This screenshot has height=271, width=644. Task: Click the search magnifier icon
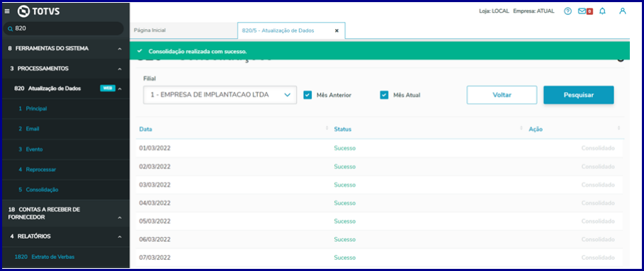[x=10, y=29]
